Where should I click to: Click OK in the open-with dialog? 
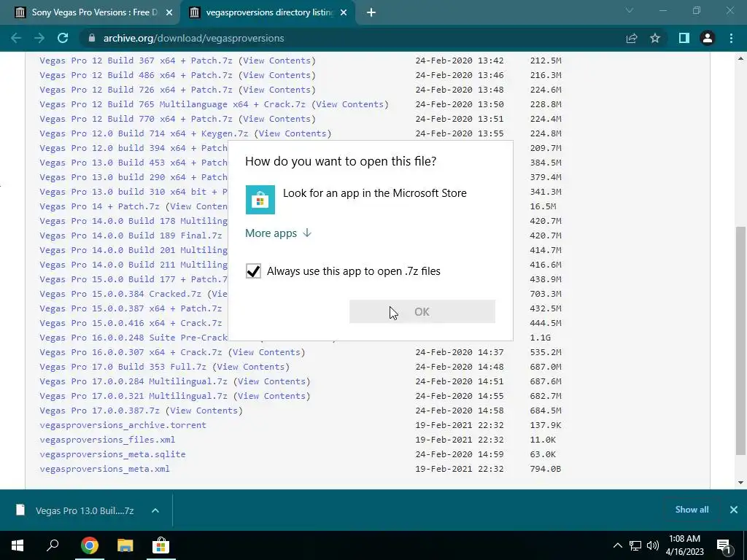(422, 311)
